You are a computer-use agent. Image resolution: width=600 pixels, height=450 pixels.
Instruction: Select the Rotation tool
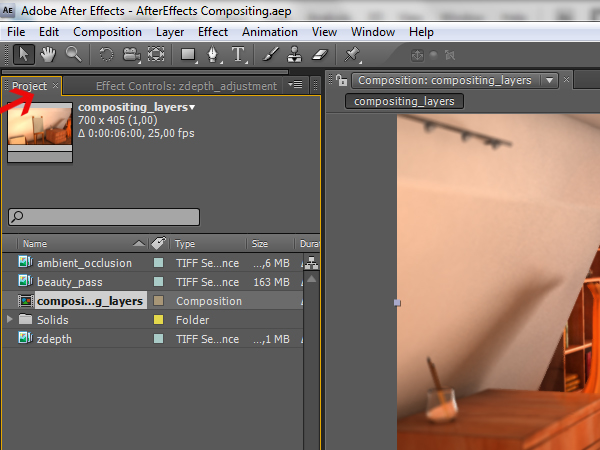point(107,54)
